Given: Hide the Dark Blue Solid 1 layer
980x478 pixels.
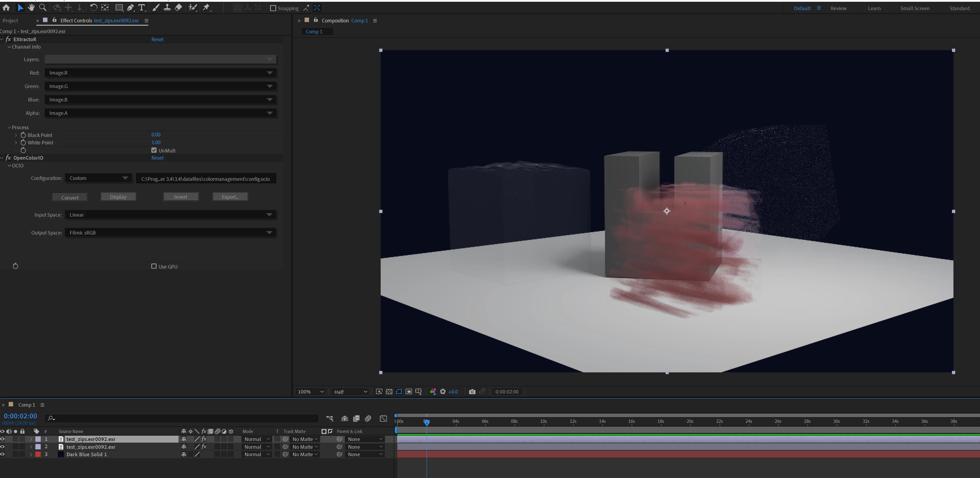Looking at the screenshot, I should coord(3,454).
